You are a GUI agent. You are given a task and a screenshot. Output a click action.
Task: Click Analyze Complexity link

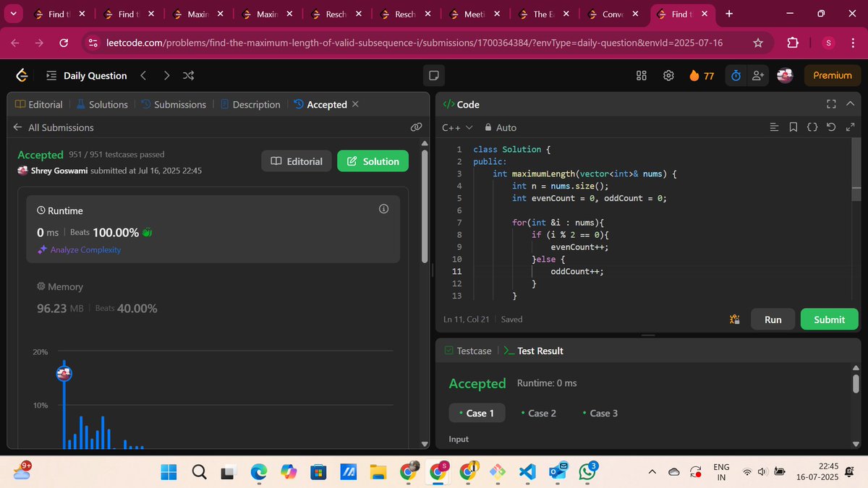pos(80,249)
